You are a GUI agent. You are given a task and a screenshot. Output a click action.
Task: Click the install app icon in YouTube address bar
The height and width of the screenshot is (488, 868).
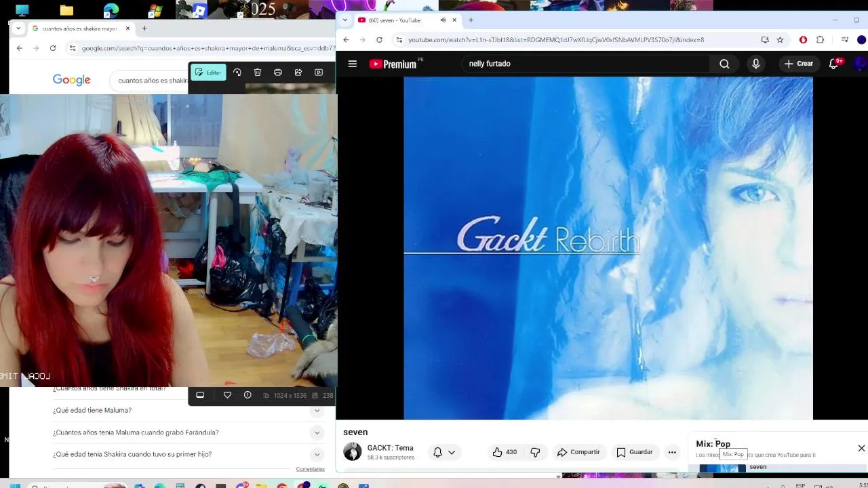(x=765, y=40)
